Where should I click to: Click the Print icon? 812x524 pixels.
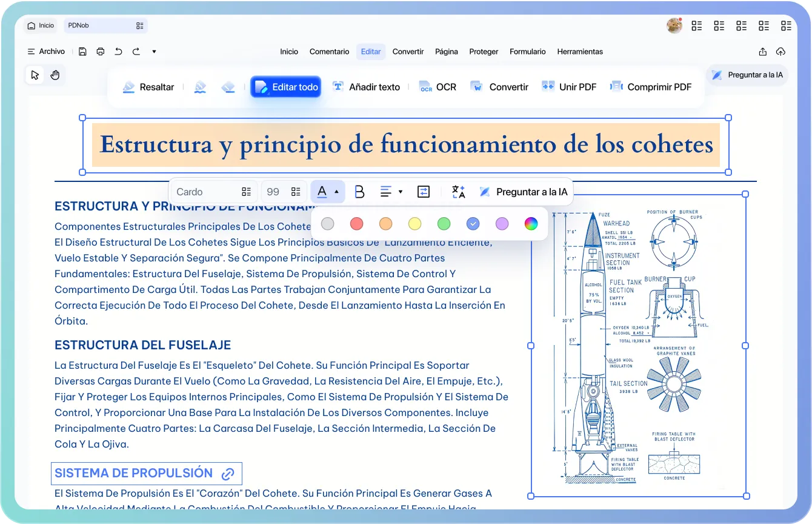[101, 52]
